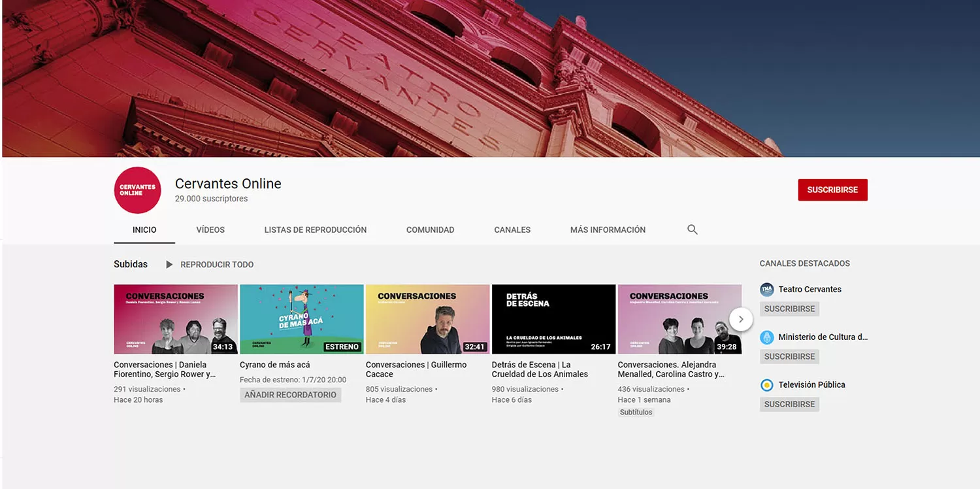Click the Teatro Cervantes channel icon

767,290
